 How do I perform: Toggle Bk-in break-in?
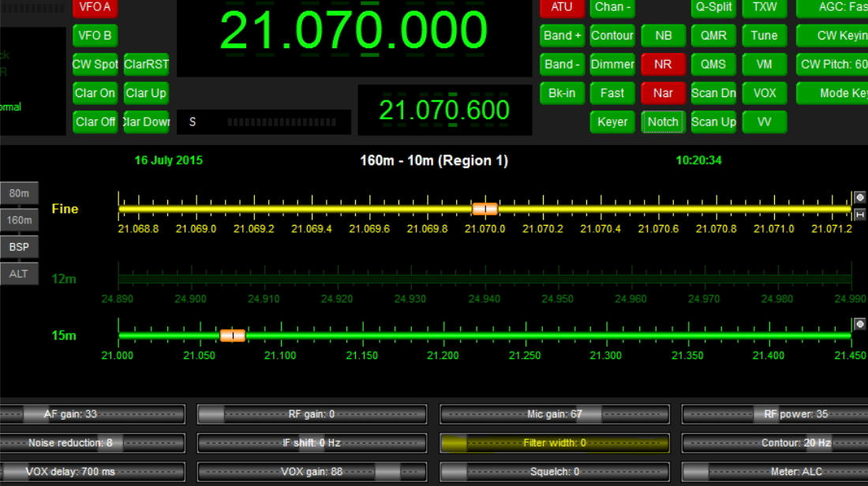562,94
